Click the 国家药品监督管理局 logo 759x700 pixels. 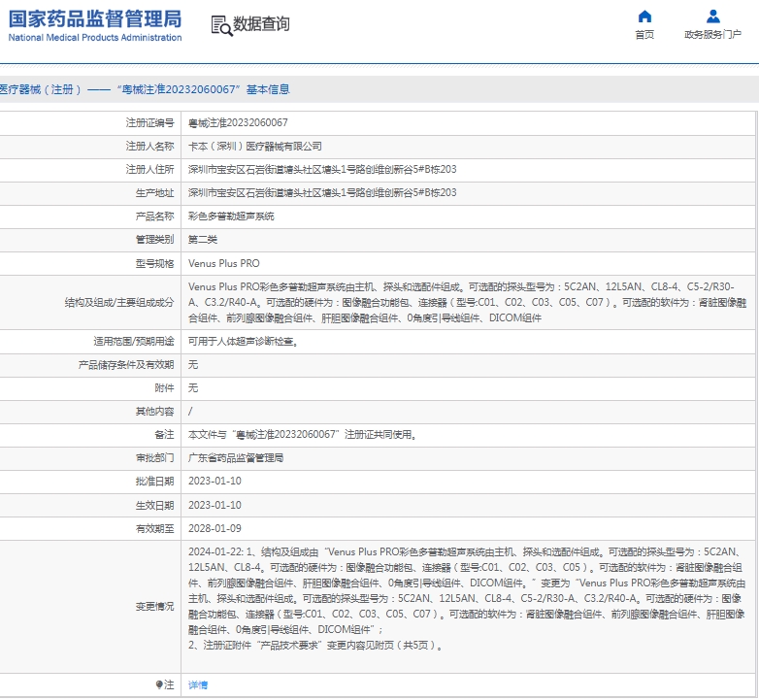[95, 25]
